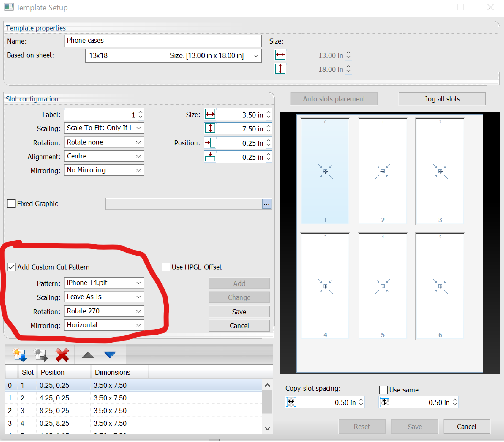Adjust vertical spacing 0.50 in stepper
Image resolution: width=504 pixels, height=442 pixels.
(455, 402)
